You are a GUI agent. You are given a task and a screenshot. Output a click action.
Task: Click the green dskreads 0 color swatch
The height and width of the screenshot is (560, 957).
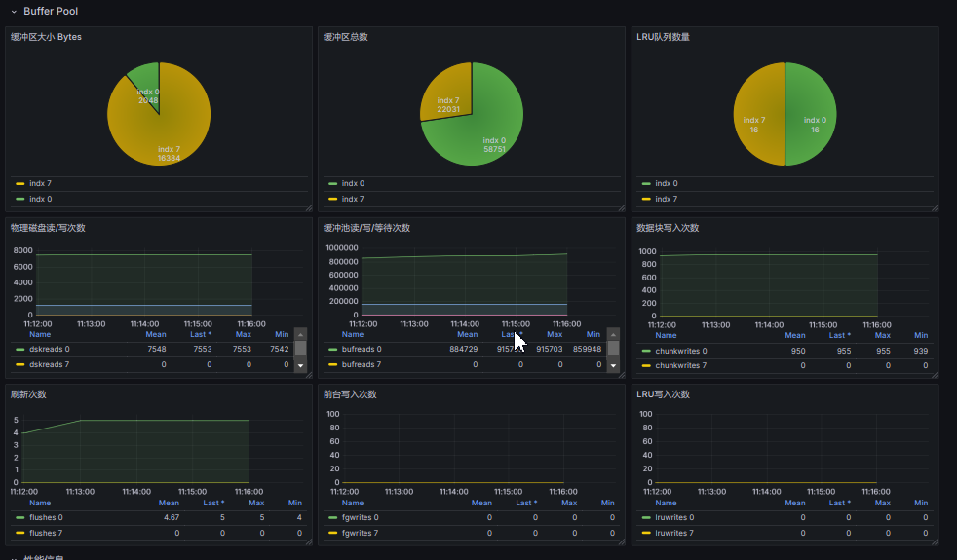[20, 349]
